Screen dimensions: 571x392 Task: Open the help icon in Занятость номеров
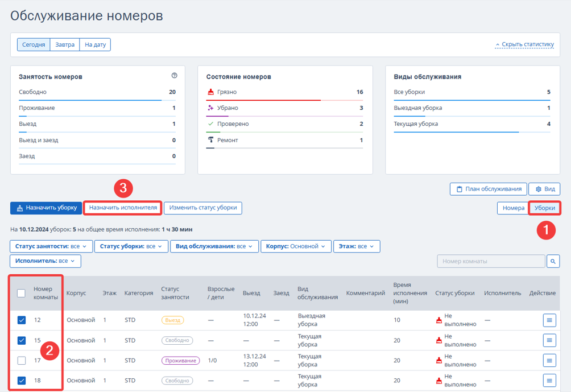175,76
